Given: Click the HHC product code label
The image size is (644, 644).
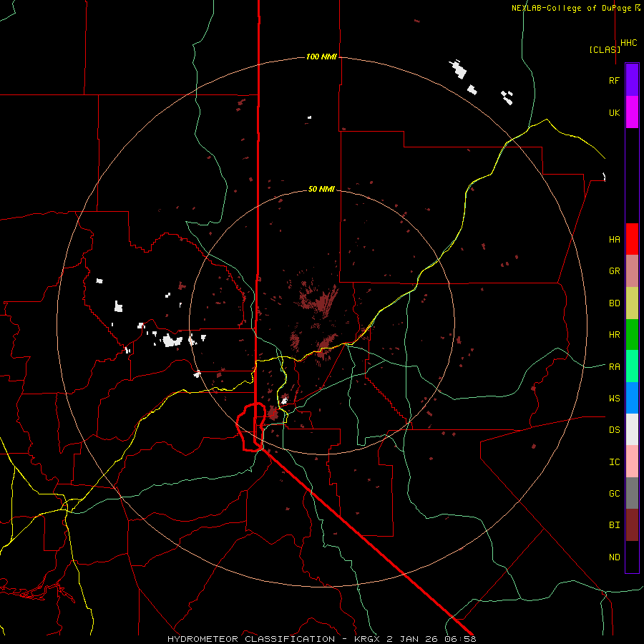Looking at the screenshot, I should (628, 43).
